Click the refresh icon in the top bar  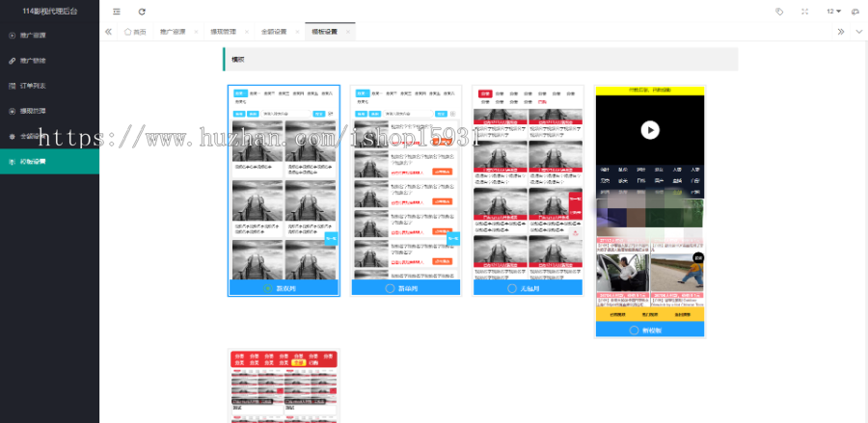pos(142,12)
